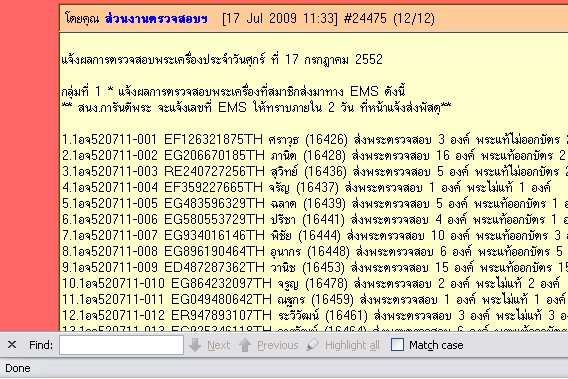Screen dimensions: 568x379
Task: Click the Highlight all button label
Action: click(x=352, y=346)
